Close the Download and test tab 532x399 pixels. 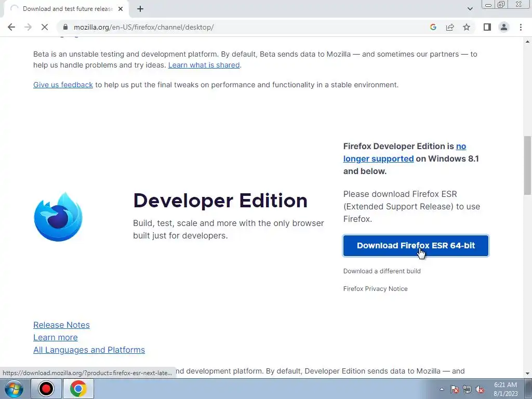point(121,9)
